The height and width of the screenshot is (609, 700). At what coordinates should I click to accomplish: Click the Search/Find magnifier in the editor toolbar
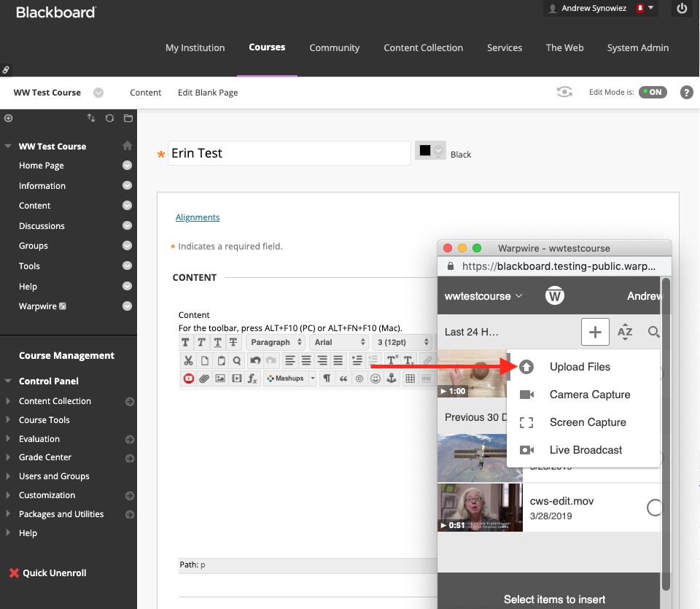pos(236,360)
